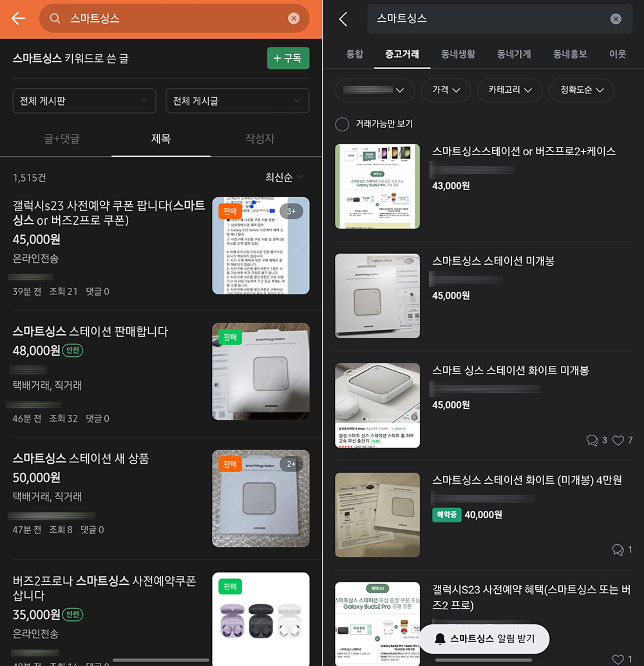This screenshot has width=644, height=666.
Task: Tap the back arrow in orange header
Action: (x=18, y=18)
